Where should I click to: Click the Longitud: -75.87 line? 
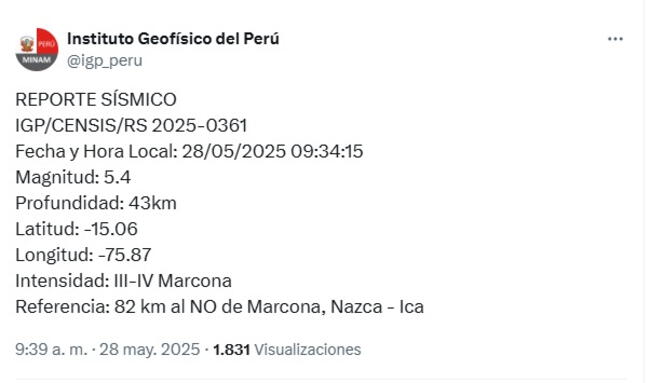click(83, 255)
